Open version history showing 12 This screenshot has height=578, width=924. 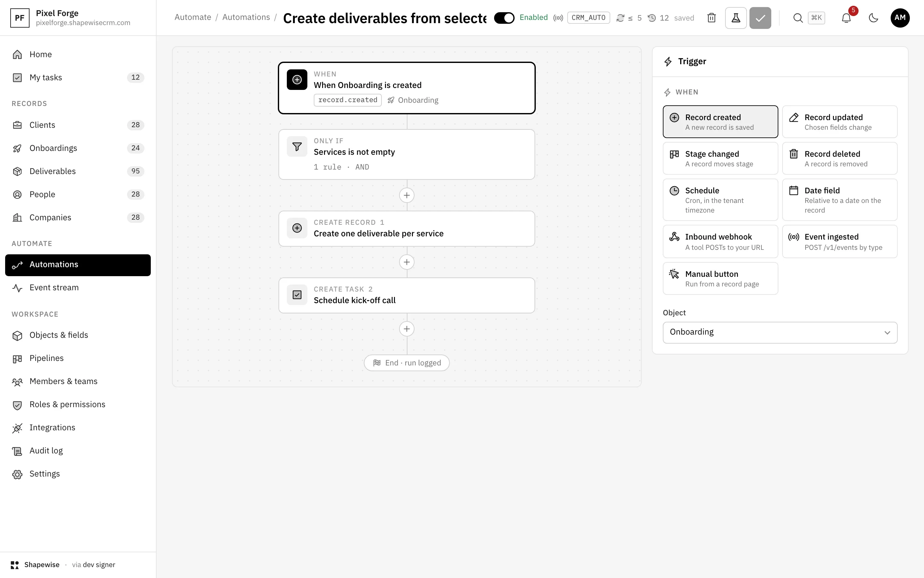click(x=659, y=18)
